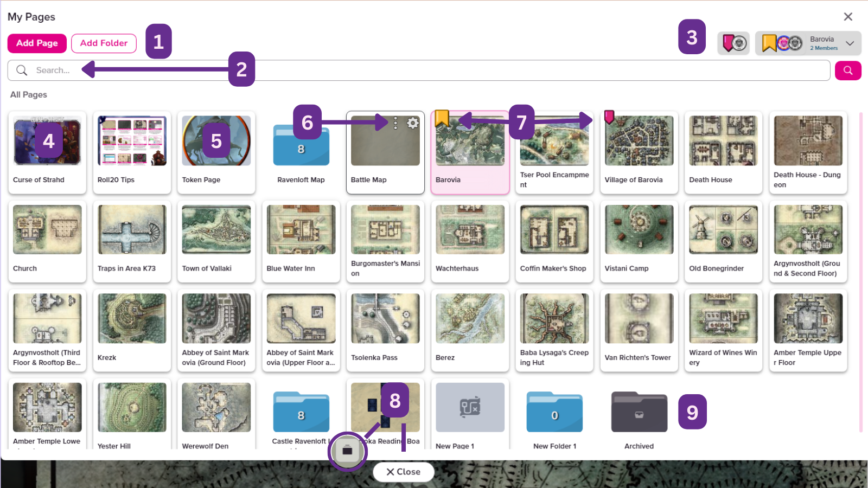Open New Folder 1

(x=554, y=412)
